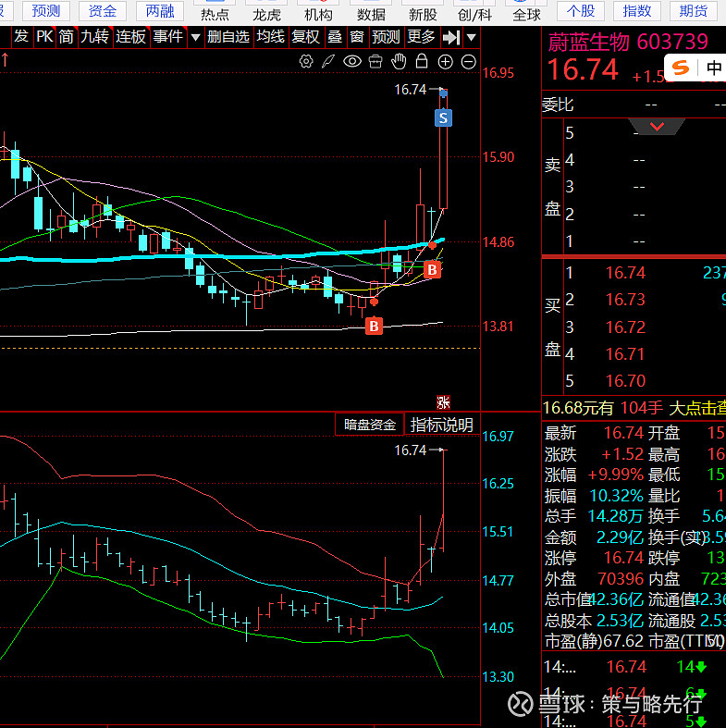Image resolution: width=726 pixels, height=728 pixels.
Task: Open dropdown arrow next to 事件
Action: (195, 37)
